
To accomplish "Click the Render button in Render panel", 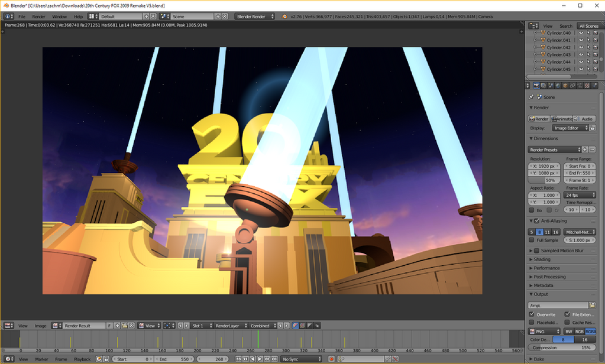I will click(539, 119).
